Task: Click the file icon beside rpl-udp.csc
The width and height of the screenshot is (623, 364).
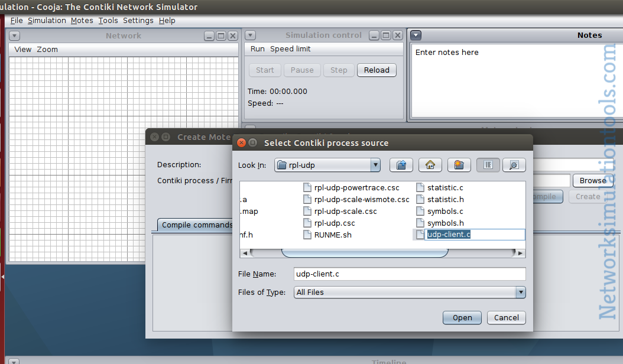Action: coord(307,223)
